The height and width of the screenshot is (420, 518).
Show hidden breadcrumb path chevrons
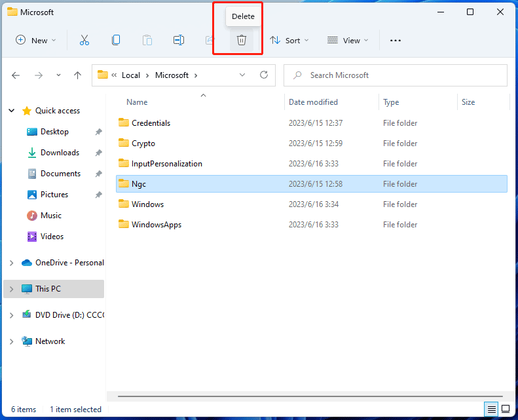[114, 75]
